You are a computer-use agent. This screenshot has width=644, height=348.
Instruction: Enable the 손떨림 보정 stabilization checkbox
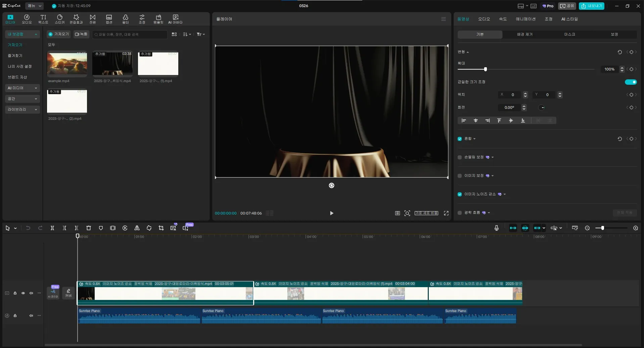pyautogui.click(x=460, y=157)
